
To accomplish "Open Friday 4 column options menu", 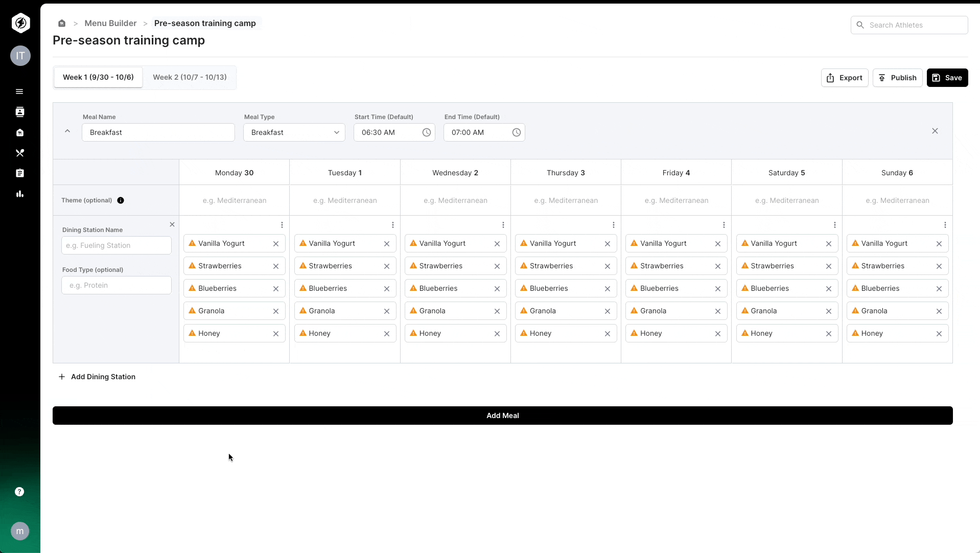I will 724,225.
